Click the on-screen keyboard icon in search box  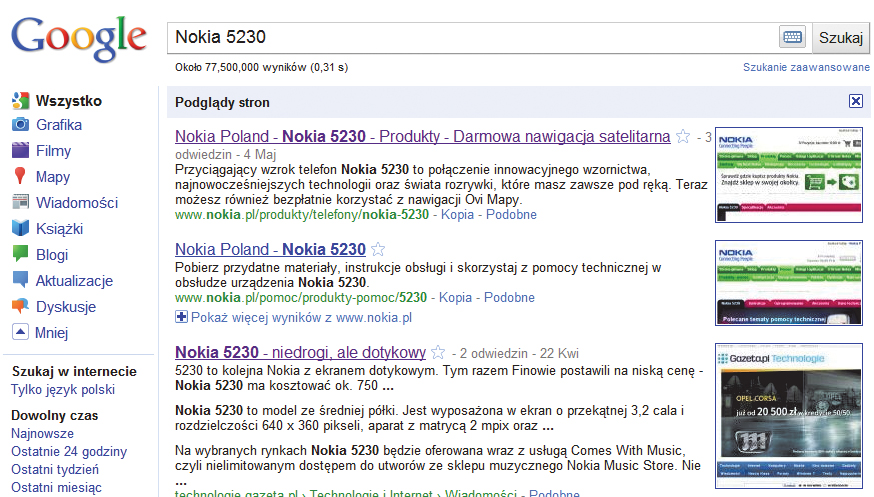pos(792,38)
